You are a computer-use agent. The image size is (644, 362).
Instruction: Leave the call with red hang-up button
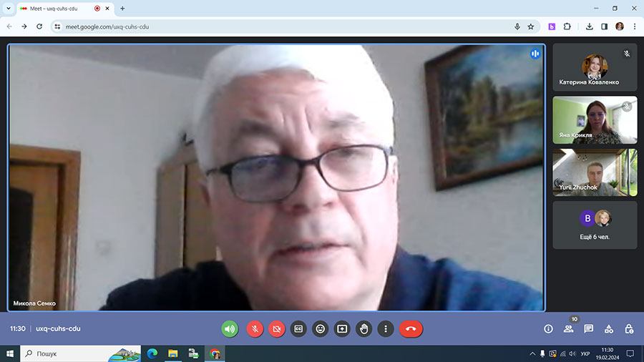click(411, 329)
